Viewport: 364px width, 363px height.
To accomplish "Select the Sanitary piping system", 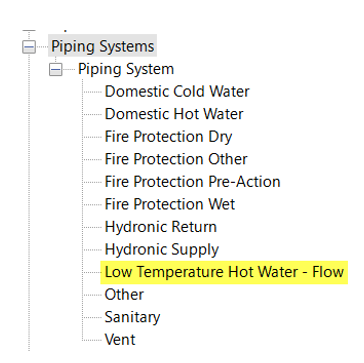I will (x=132, y=317).
